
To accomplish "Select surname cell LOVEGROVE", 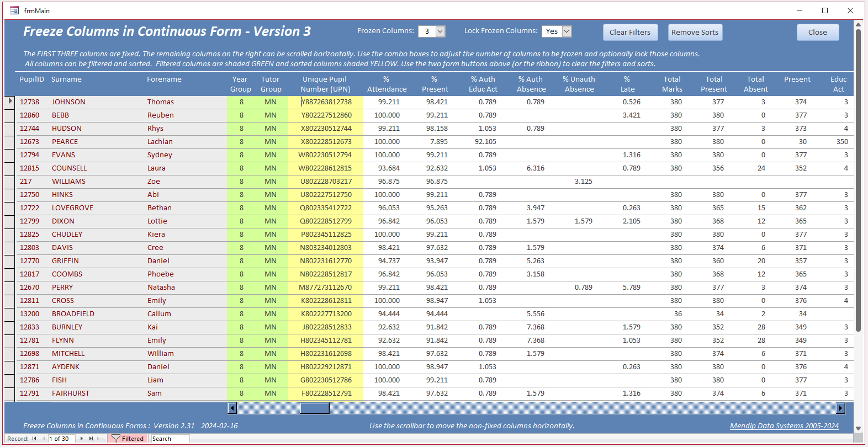I will point(72,208).
